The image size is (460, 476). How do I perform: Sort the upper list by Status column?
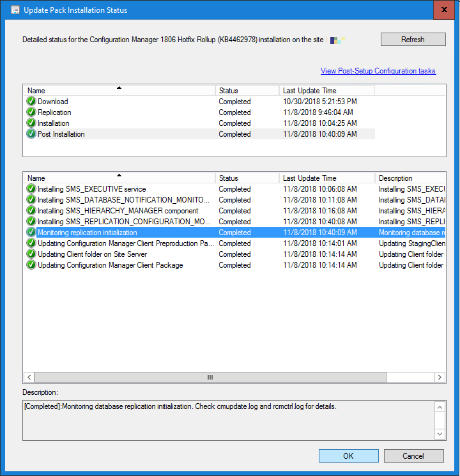tap(247, 91)
